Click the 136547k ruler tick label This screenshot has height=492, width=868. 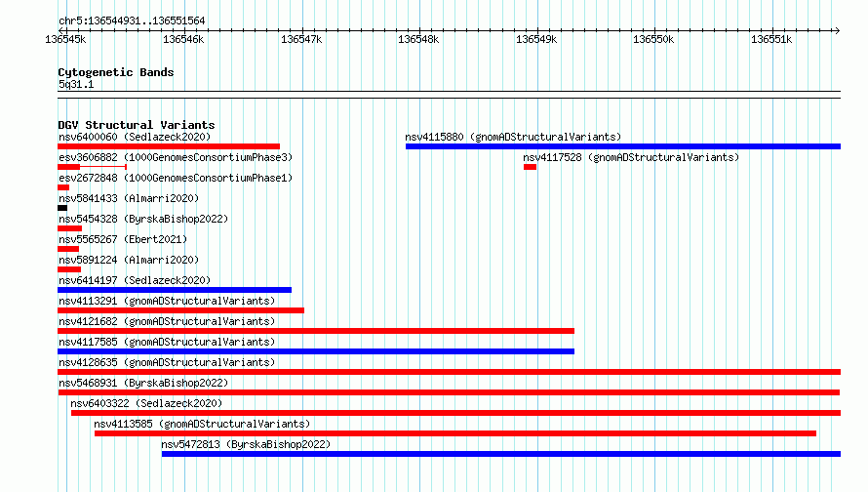(x=301, y=39)
